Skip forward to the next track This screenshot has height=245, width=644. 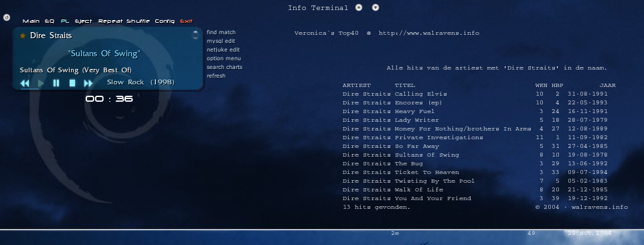[88, 83]
